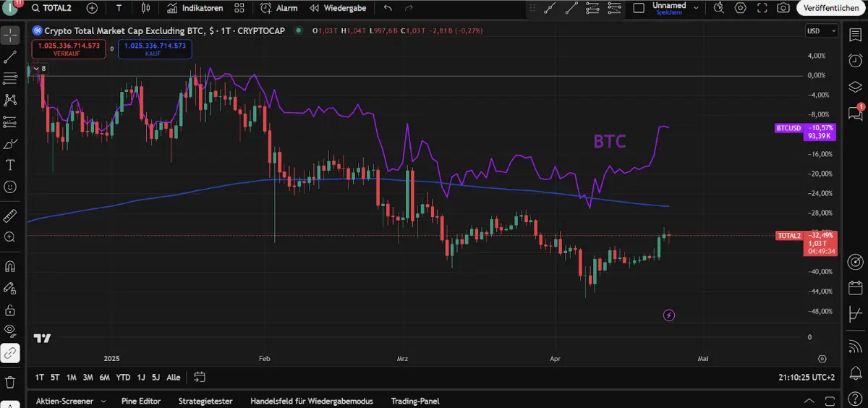Open chart settings hexagon icon
The width and height of the screenshot is (868, 408).
pos(740,8)
